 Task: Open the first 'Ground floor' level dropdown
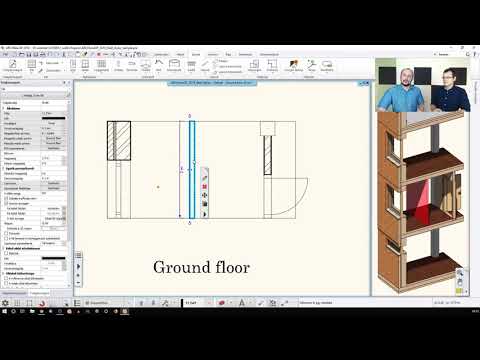click(53, 138)
